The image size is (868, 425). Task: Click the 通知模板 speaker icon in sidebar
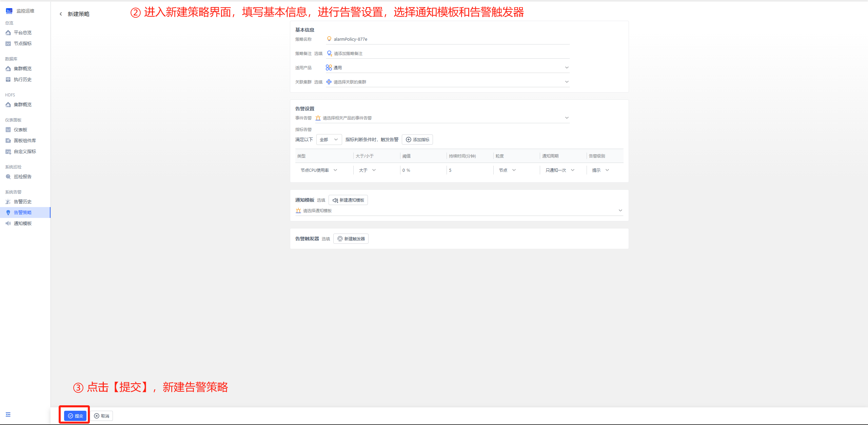coord(8,223)
